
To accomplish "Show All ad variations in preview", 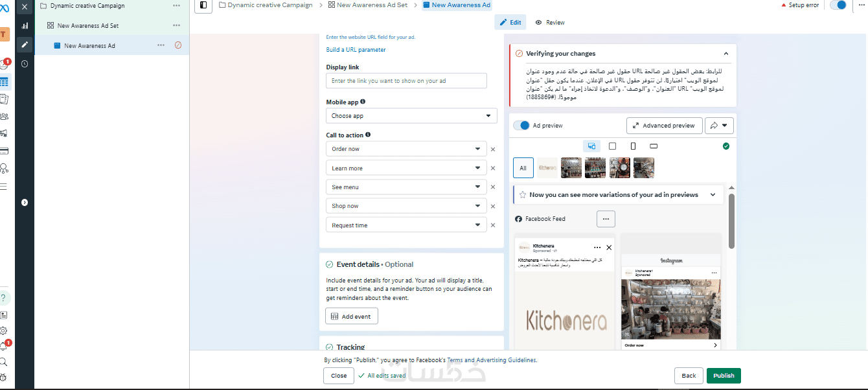I will [523, 168].
